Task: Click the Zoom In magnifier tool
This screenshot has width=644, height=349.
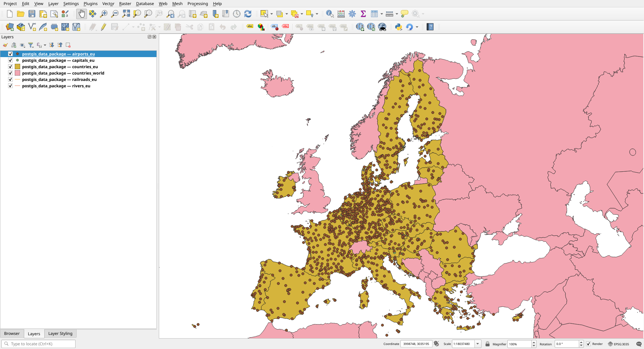Action: click(104, 14)
